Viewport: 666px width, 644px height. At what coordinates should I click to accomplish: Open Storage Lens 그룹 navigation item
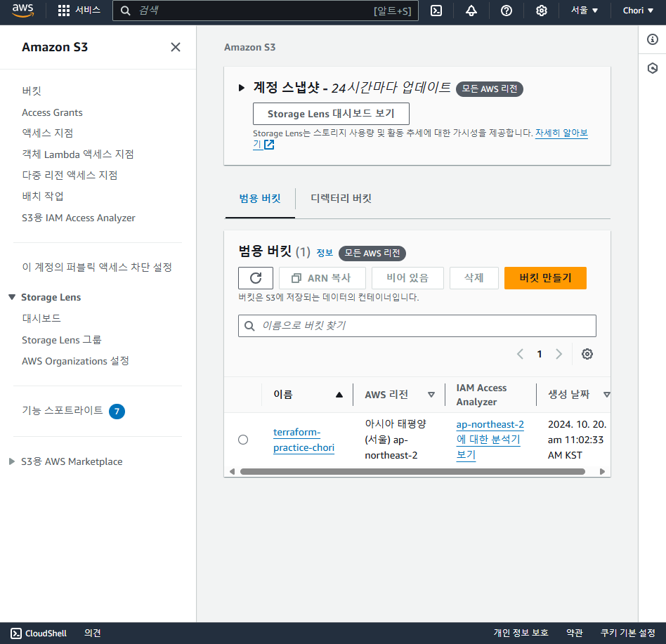tap(62, 340)
